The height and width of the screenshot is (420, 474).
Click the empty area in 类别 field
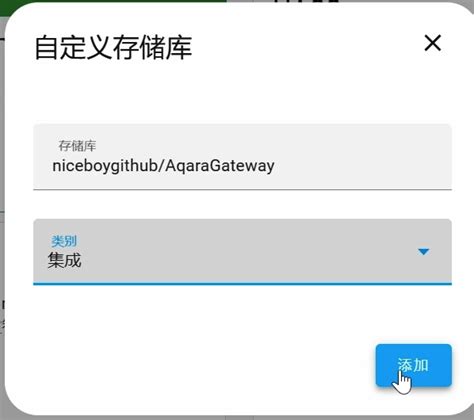(247, 253)
